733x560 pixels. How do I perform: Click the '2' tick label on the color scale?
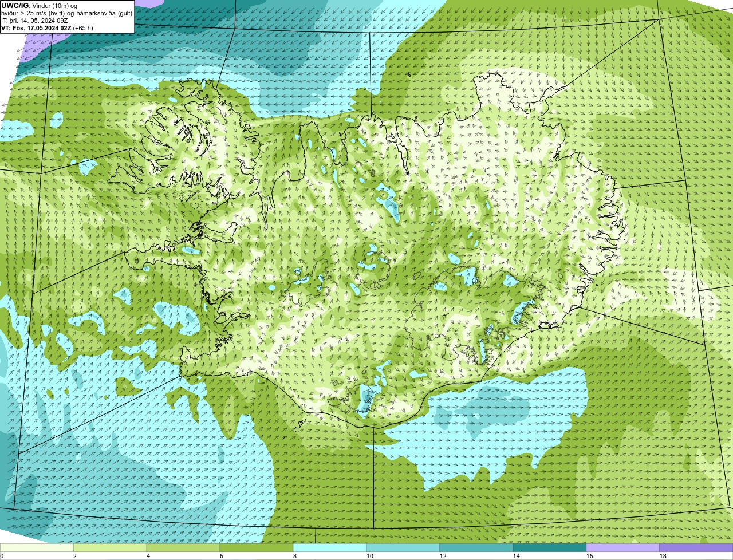[x=75, y=556]
